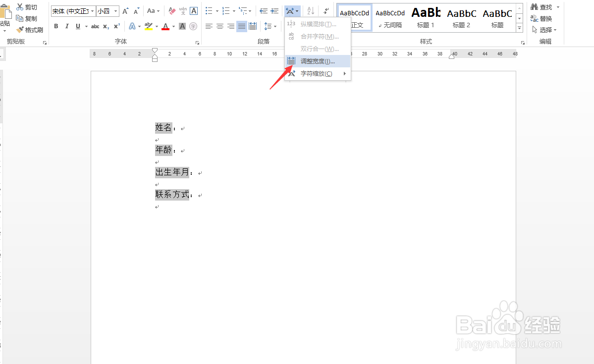Enable subscript formatting

coord(105,26)
